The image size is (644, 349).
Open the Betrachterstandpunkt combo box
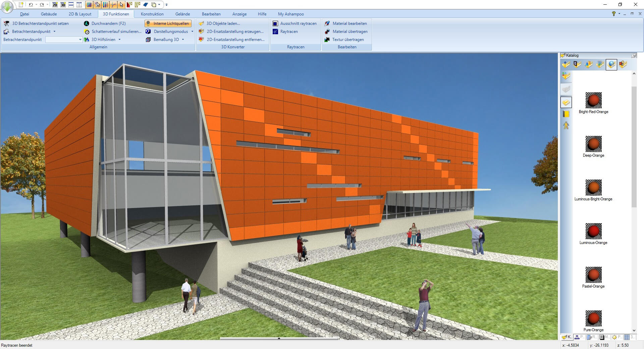(x=64, y=40)
